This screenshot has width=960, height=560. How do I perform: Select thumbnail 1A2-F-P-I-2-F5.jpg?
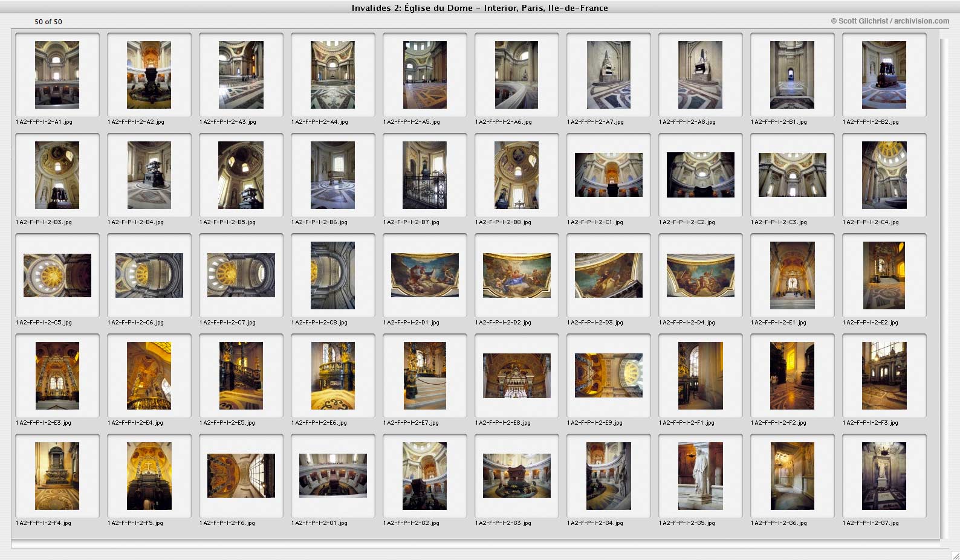(x=149, y=476)
